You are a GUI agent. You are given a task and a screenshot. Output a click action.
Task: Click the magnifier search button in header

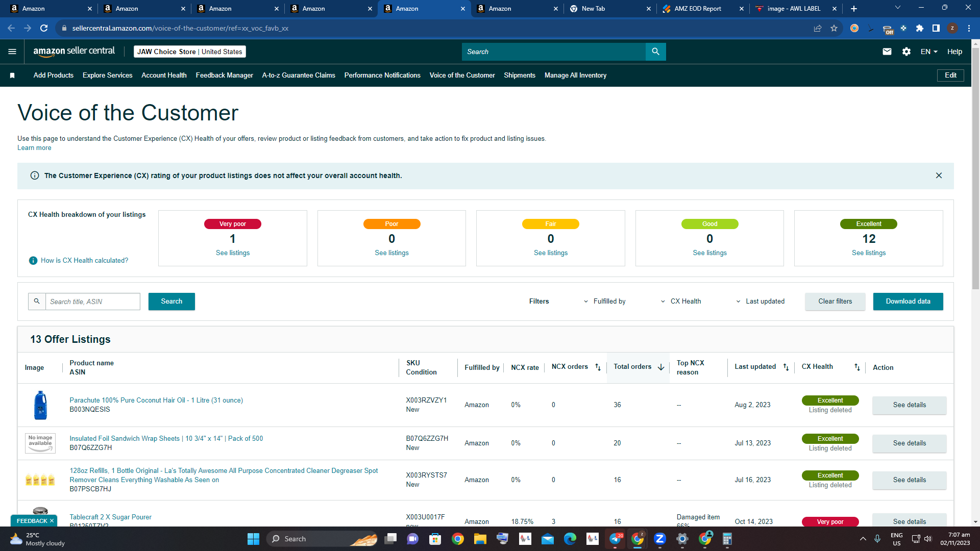(x=656, y=52)
